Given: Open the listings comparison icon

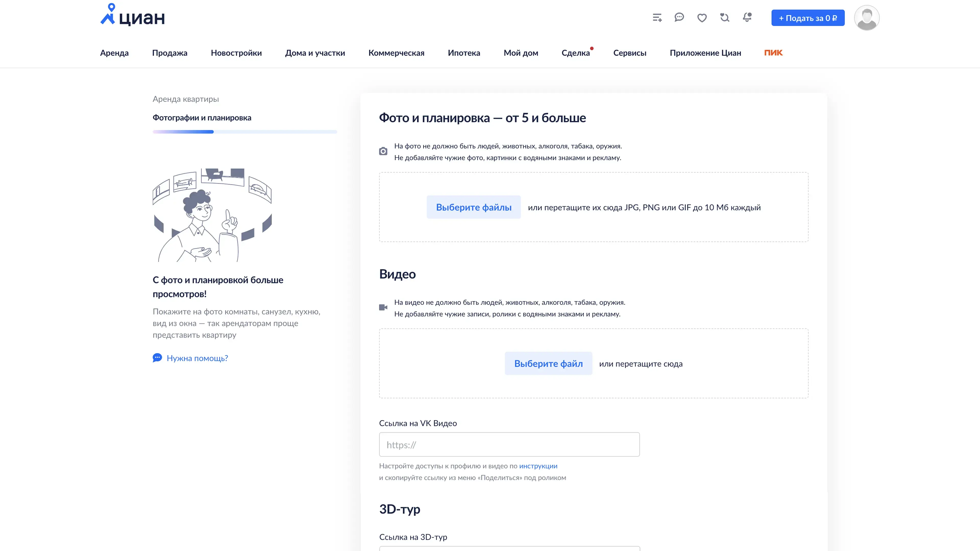Looking at the screenshot, I should 657,18.
